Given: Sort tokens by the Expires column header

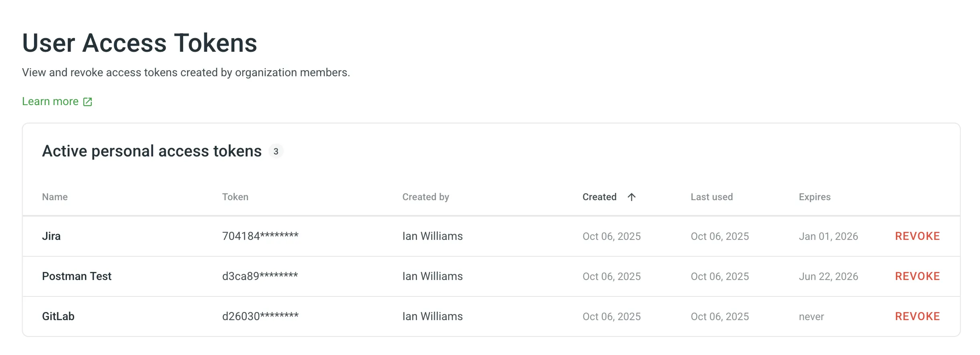Looking at the screenshot, I should pyautogui.click(x=814, y=197).
